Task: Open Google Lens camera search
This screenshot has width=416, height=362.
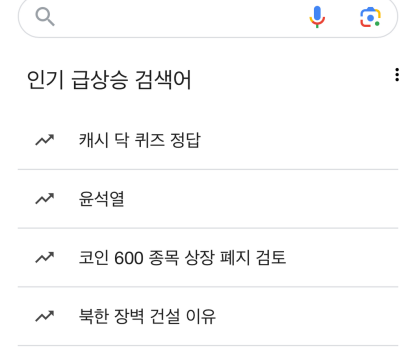Action: click(370, 17)
